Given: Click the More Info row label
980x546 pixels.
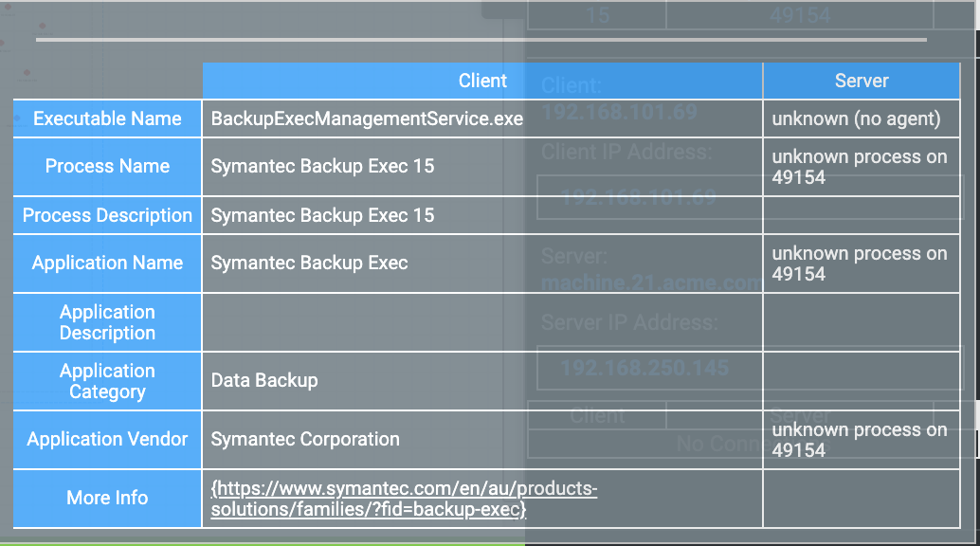Looking at the screenshot, I should [x=107, y=498].
